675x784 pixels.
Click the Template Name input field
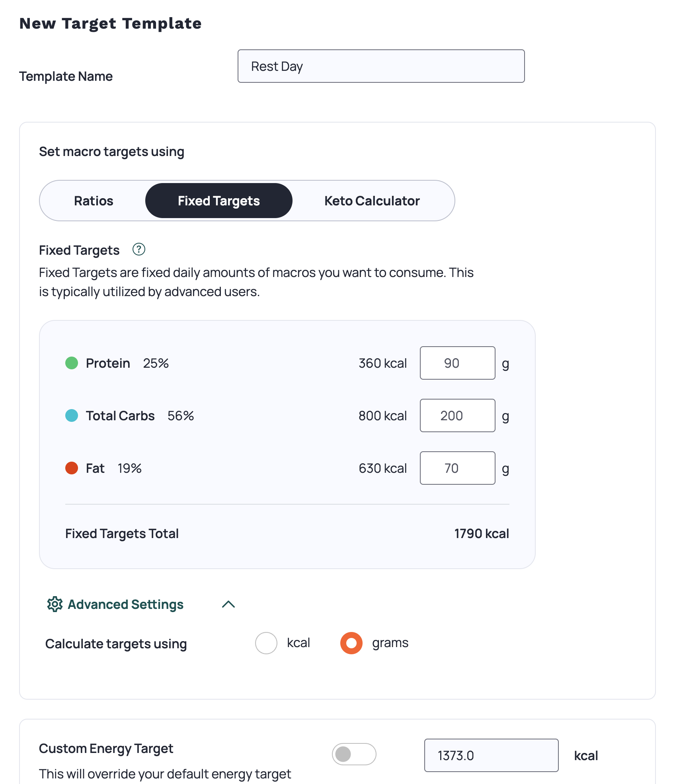[x=381, y=66]
